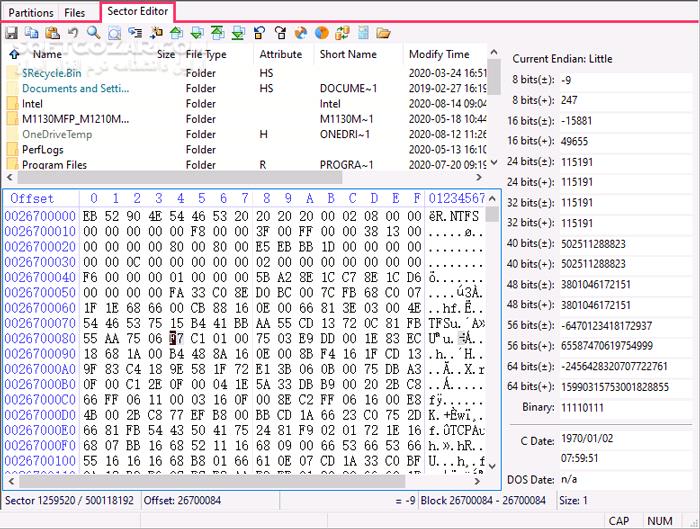Select the Documents and Setti... folder row
The width and height of the screenshot is (700, 529).
(x=246, y=88)
